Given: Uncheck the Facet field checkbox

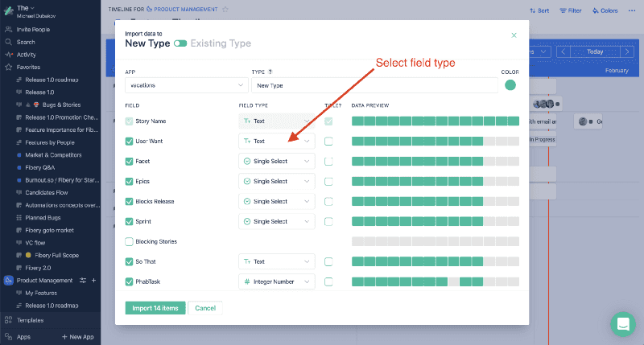Looking at the screenshot, I should point(129,161).
